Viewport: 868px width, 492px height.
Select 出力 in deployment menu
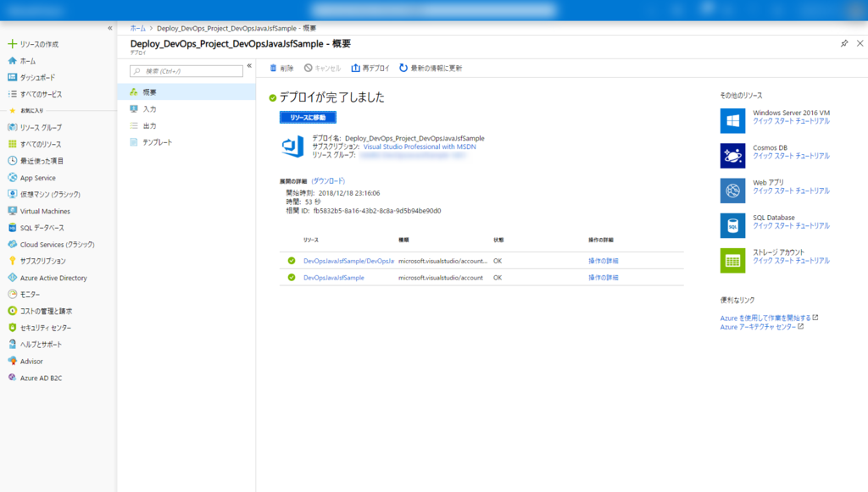[186, 125]
